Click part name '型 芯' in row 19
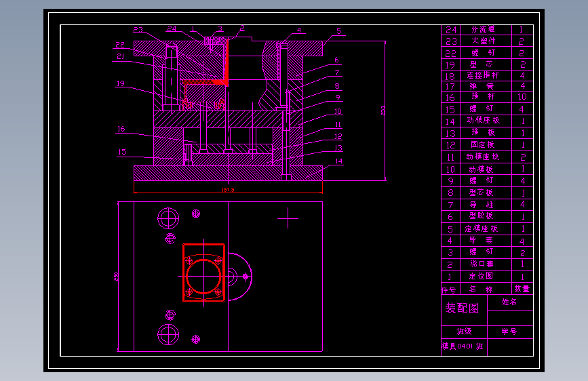Viewport: 588px width, 381px height. coord(482,64)
